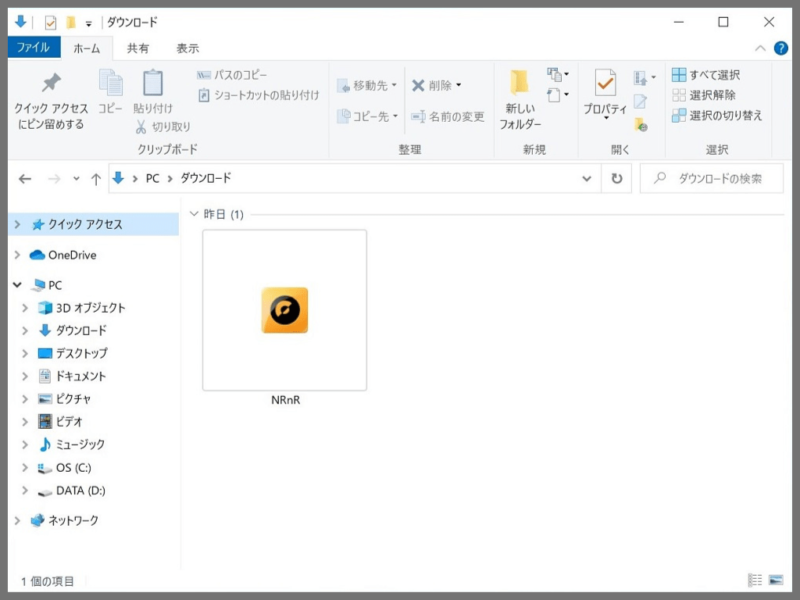Screen dimensions: 800x600
Task: Click the ダウンロードの検索 search box
Action: 712,179
